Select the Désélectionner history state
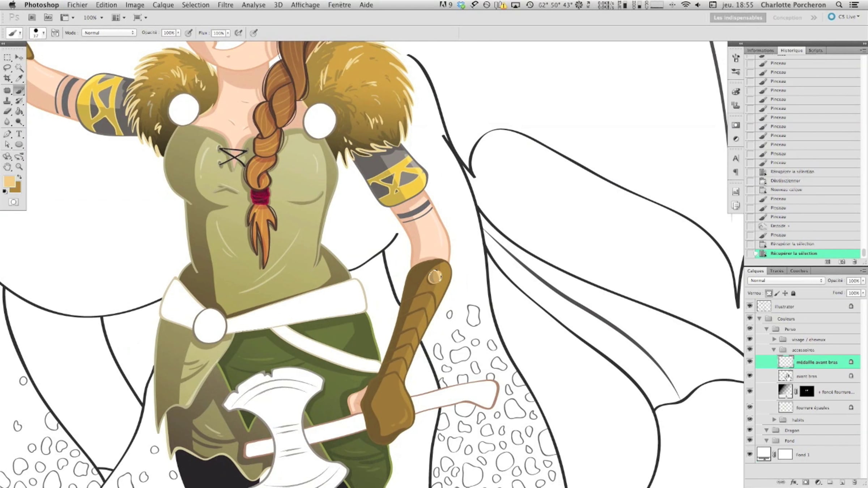 (785, 181)
